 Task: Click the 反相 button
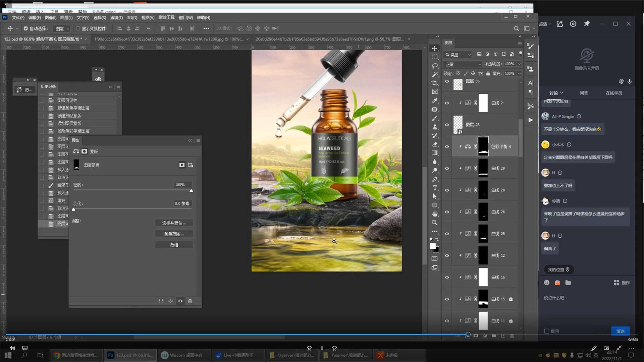tap(174, 245)
